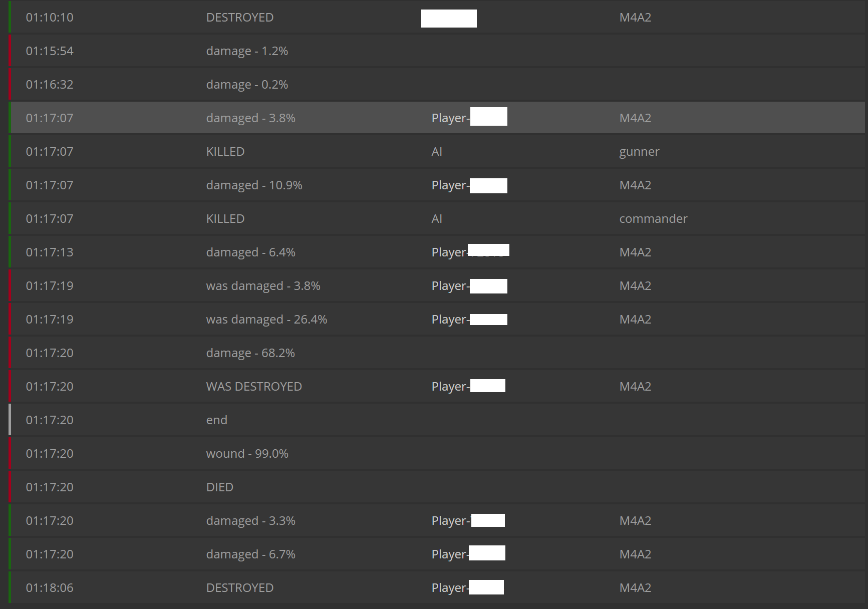Viewport: 868px width, 609px height.
Task: Click the WAS DESTROYED log row
Action: [x=254, y=387]
